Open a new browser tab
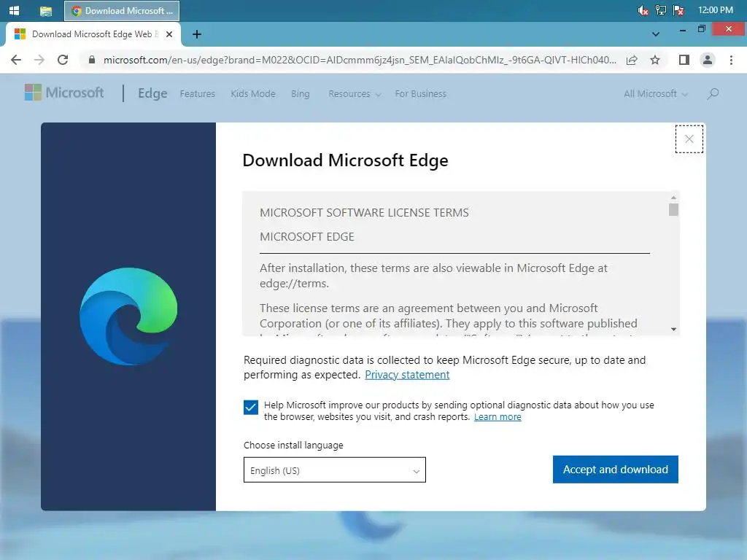Screen dimensions: 747x560 tap(197, 34)
